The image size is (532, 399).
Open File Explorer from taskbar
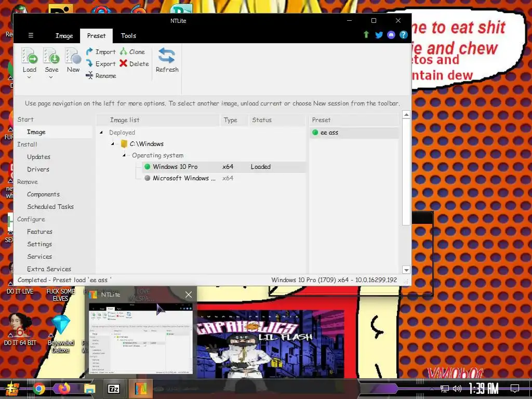tap(89, 389)
